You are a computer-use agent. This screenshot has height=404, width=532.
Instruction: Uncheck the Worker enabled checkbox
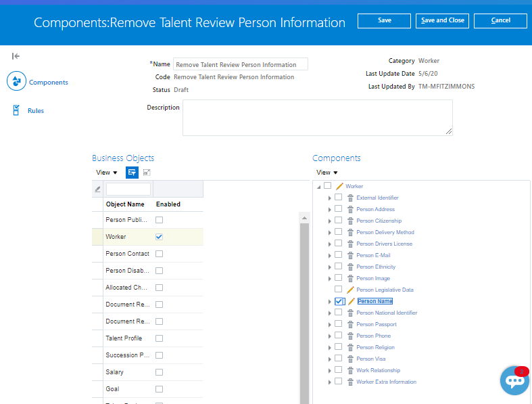[x=159, y=237]
